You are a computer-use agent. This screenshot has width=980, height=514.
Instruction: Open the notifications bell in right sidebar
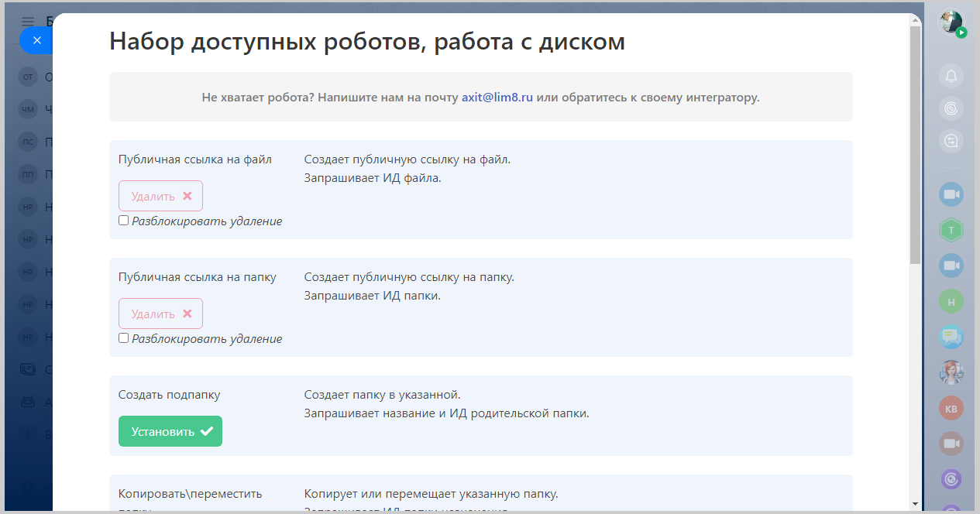951,76
